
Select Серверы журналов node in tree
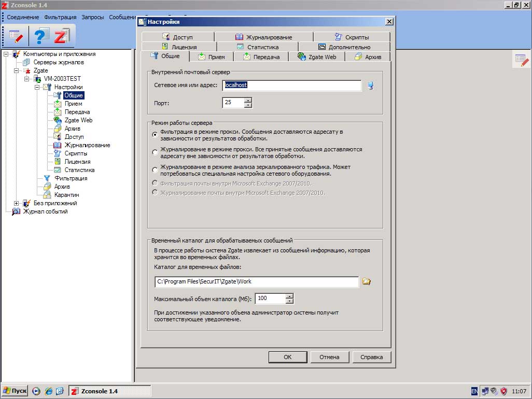click(x=59, y=62)
